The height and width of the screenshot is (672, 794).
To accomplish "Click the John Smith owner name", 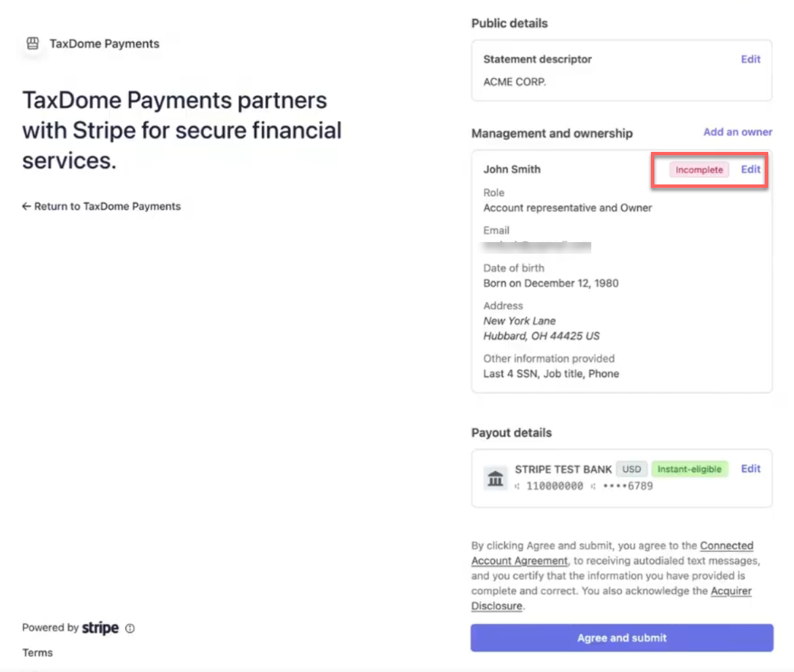I will pos(512,170).
